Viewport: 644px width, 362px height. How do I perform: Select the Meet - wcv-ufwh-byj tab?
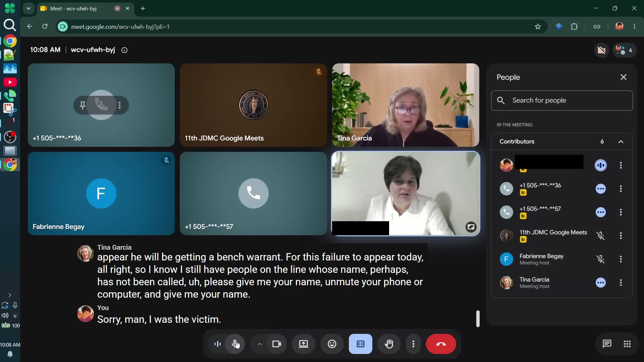(85, 8)
